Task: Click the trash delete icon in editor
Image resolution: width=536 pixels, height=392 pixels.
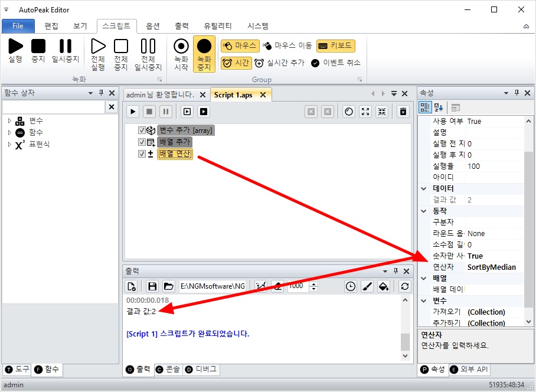Action: tap(403, 112)
